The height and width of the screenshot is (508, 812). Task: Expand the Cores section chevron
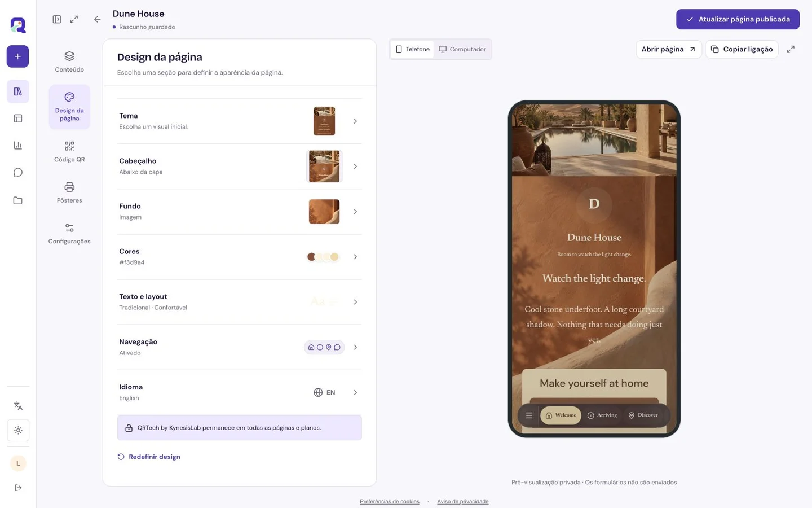[x=355, y=257]
